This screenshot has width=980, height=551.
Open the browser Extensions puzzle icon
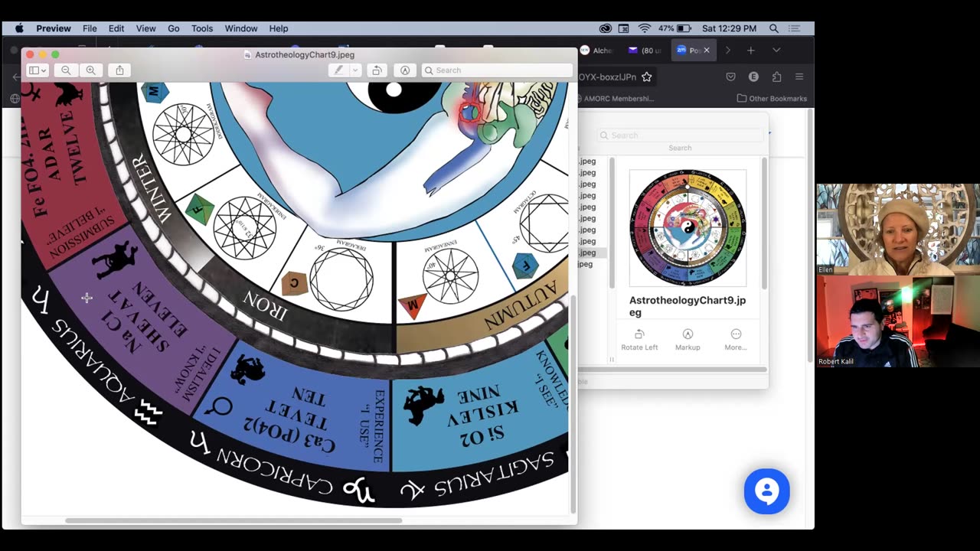[776, 77]
